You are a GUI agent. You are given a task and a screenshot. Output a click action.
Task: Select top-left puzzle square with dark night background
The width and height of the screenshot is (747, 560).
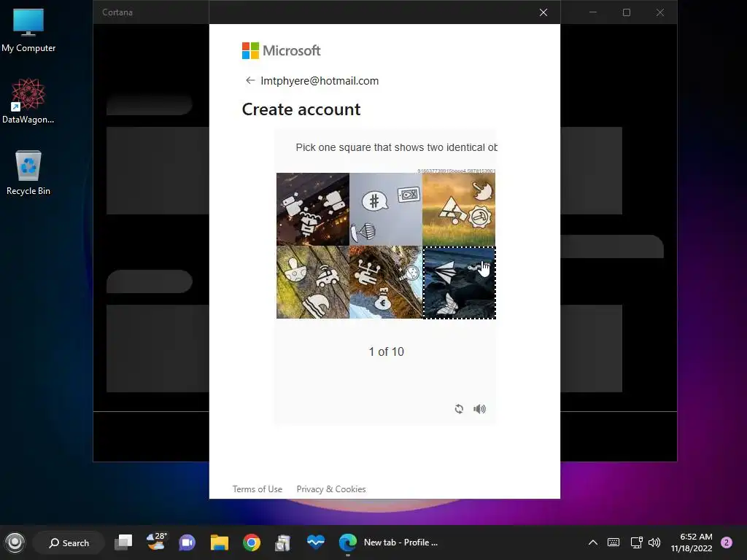[312, 209]
